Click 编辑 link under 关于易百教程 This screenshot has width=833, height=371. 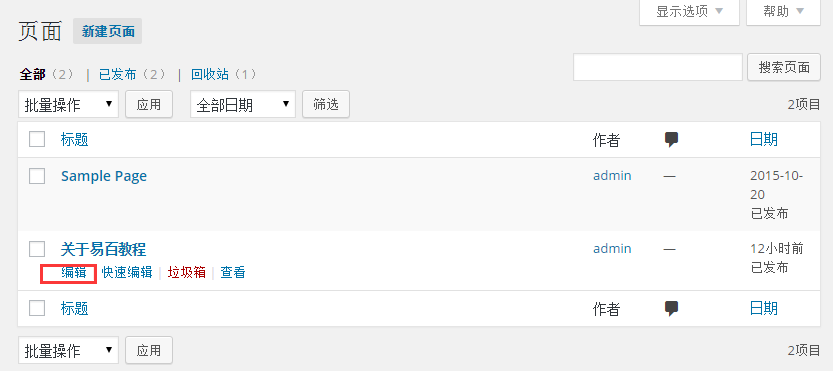[74, 273]
